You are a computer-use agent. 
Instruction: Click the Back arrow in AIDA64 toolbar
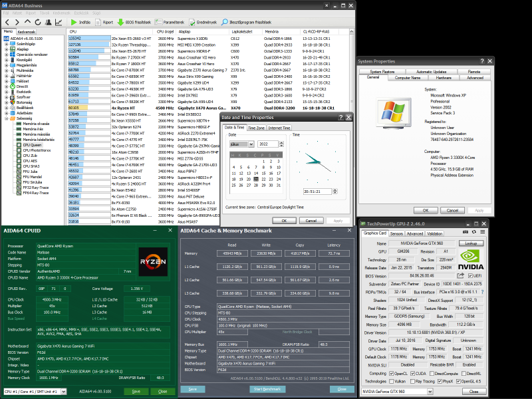tap(7, 23)
